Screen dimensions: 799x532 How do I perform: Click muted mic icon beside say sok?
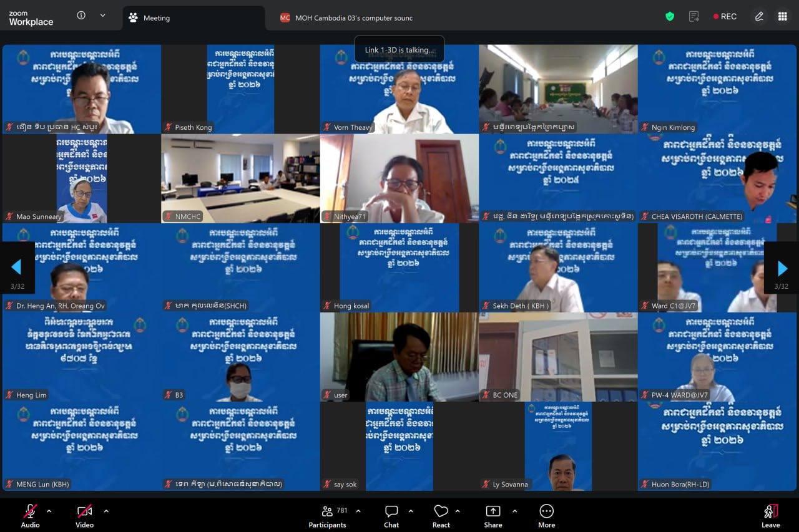tap(327, 484)
